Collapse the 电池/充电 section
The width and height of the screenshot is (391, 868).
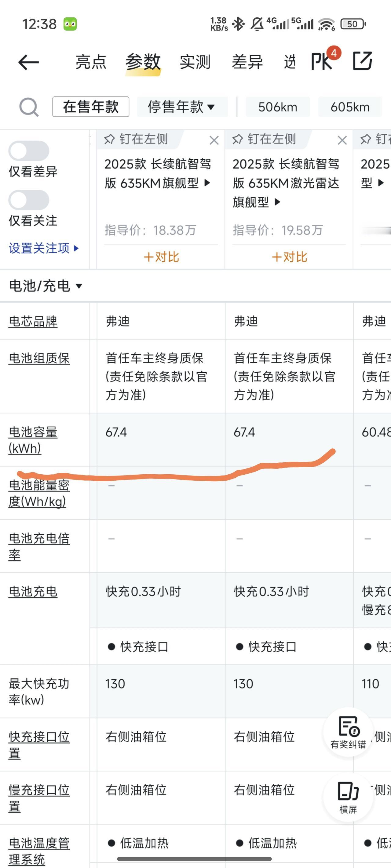(46, 286)
